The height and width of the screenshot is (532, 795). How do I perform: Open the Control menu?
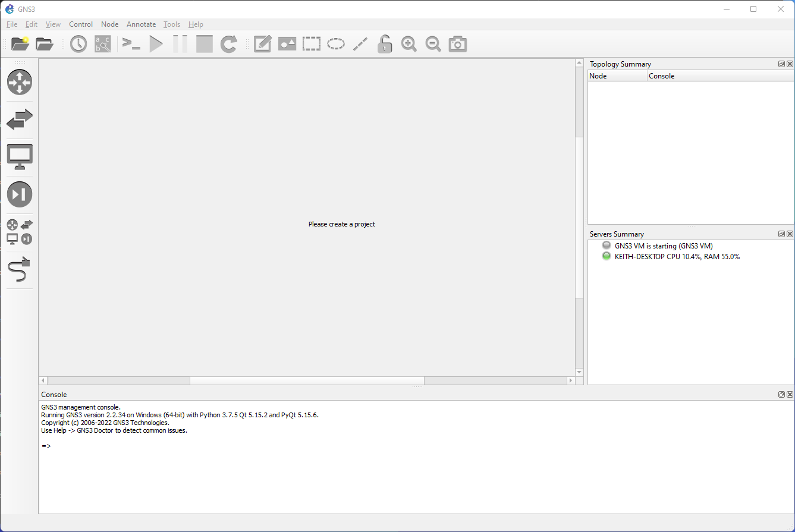click(x=81, y=24)
